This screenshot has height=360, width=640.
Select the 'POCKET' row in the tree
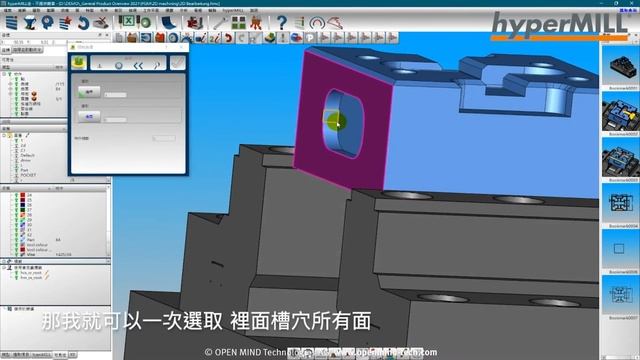[x=28, y=175]
